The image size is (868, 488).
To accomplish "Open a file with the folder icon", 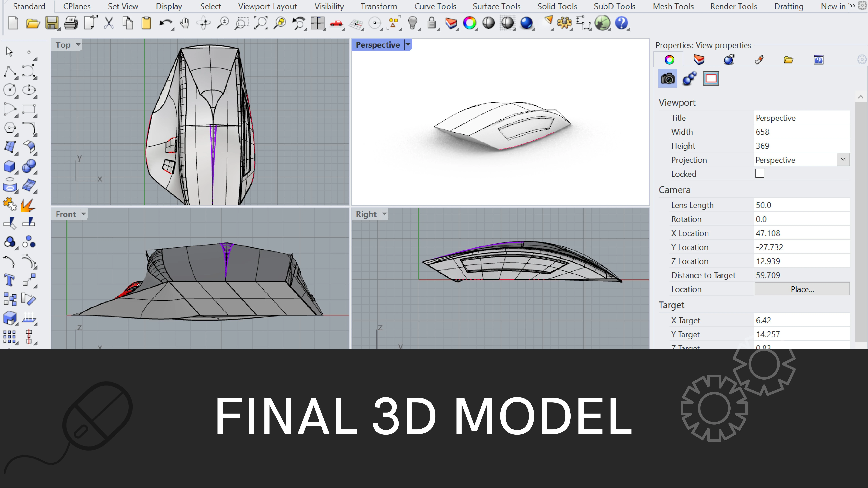I will coord(33,23).
